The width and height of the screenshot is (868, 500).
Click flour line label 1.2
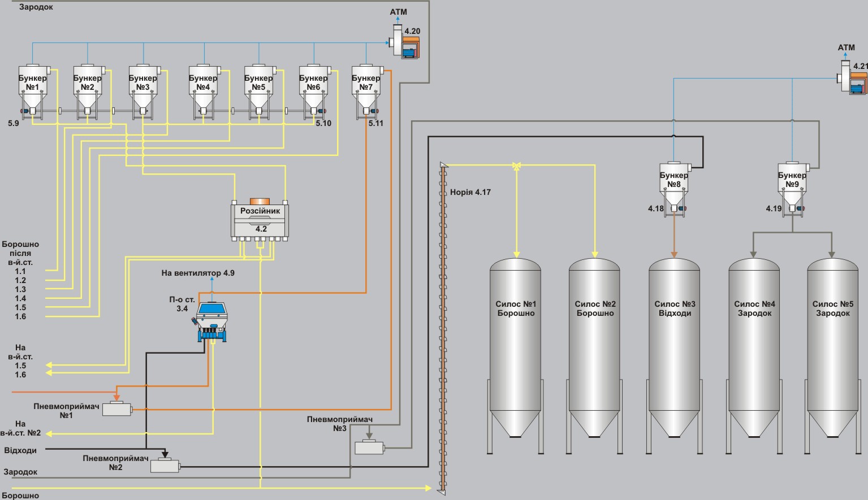coord(20,280)
